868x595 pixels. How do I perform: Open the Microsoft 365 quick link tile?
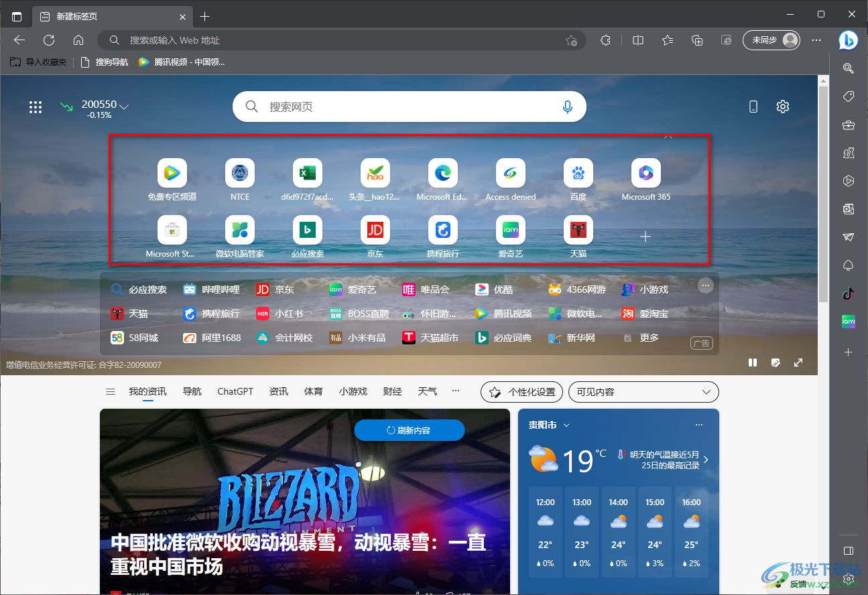(x=646, y=180)
